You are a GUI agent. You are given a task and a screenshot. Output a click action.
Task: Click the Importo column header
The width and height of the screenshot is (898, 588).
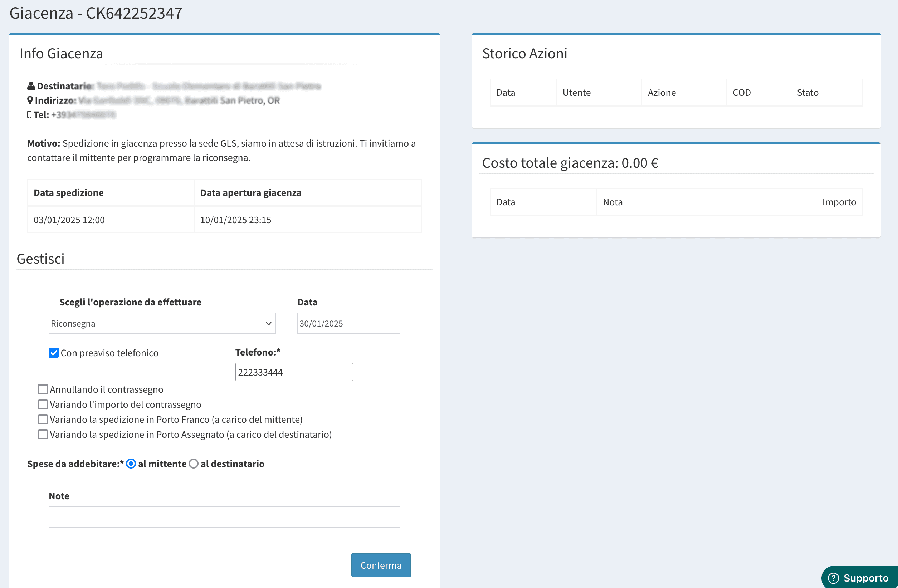(839, 202)
